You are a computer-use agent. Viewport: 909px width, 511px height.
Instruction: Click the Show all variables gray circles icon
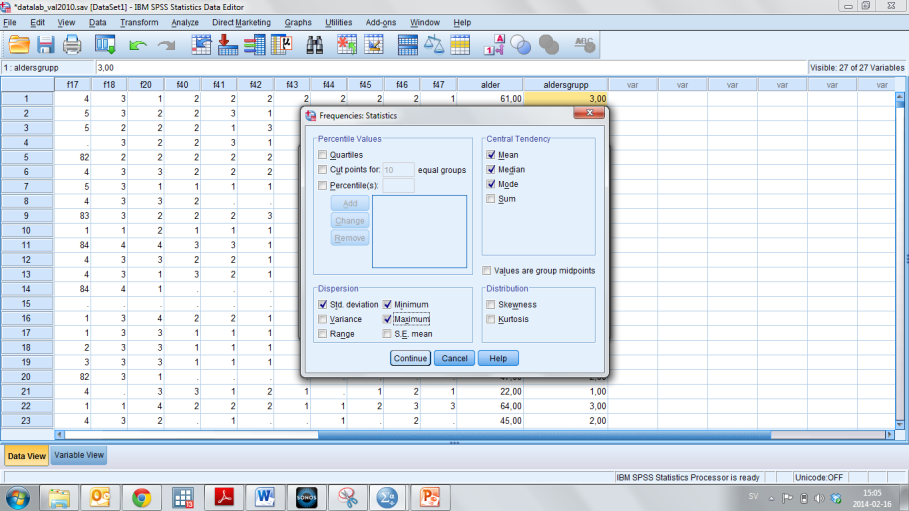click(548, 45)
